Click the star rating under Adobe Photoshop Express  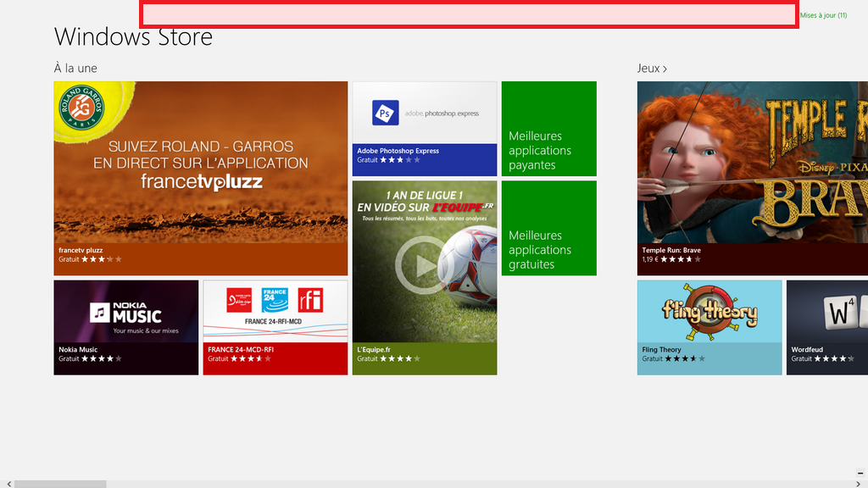click(x=400, y=160)
